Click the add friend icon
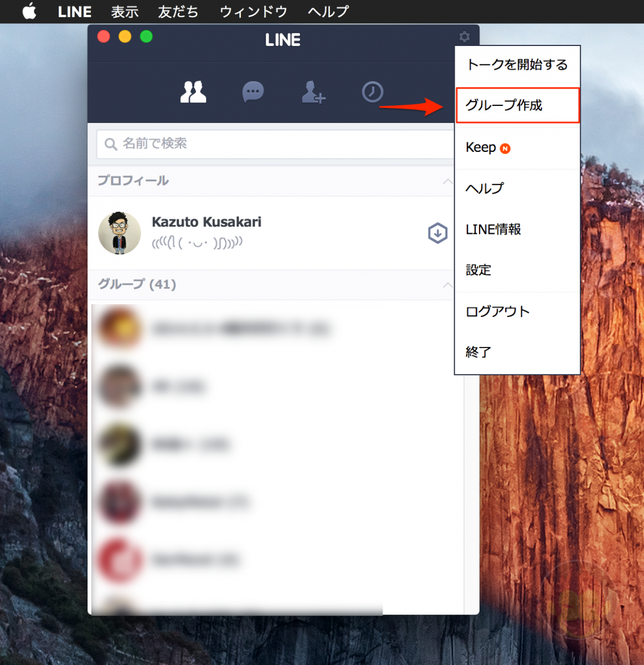This screenshot has height=665, width=644. point(313,92)
